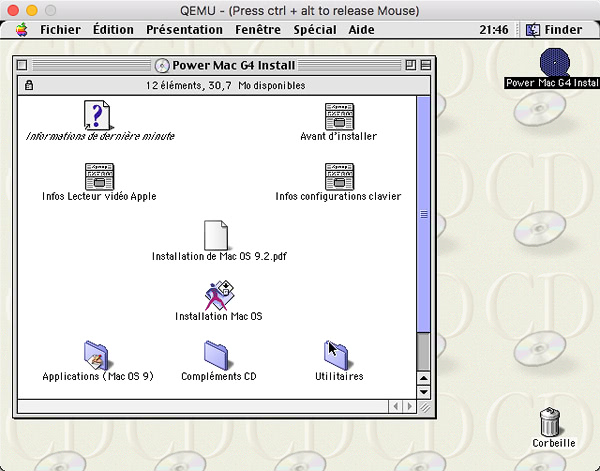Open the Apple menu

coord(22,29)
